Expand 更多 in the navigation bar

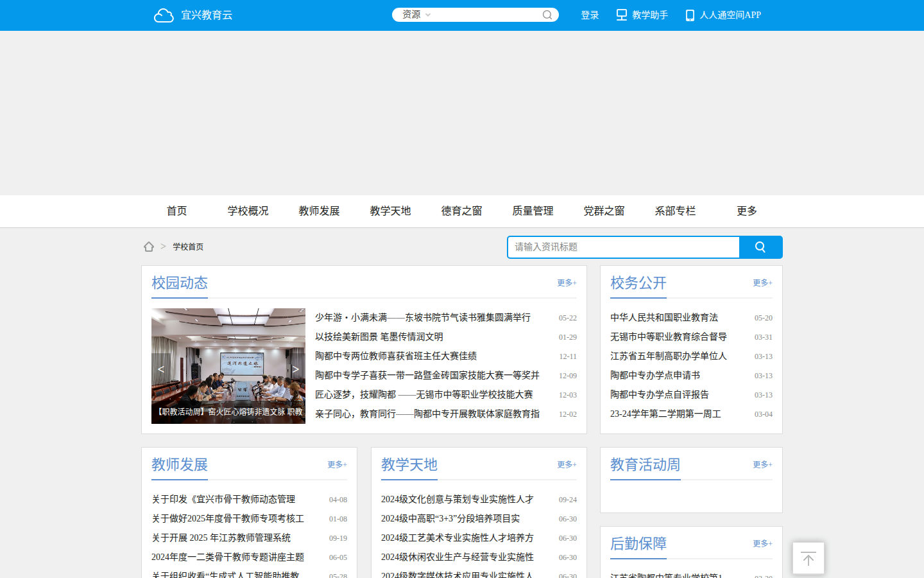point(747,211)
